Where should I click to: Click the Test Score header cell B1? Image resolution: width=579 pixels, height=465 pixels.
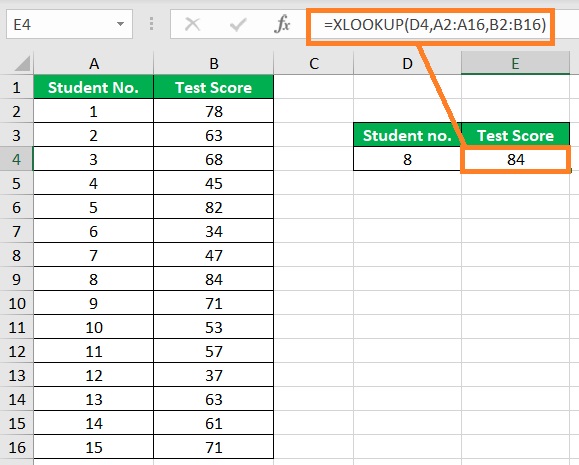tap(213, 87)
